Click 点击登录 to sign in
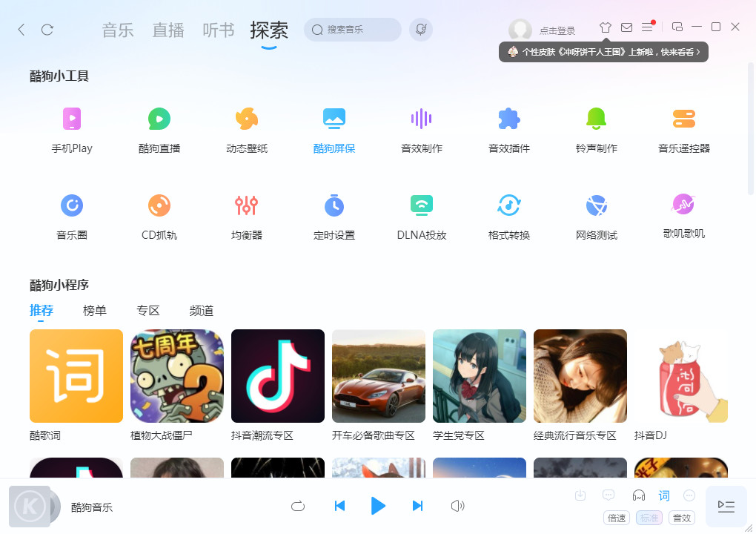Image resolution: width=756 pixels, height=534 pixels. click(557, 31)
